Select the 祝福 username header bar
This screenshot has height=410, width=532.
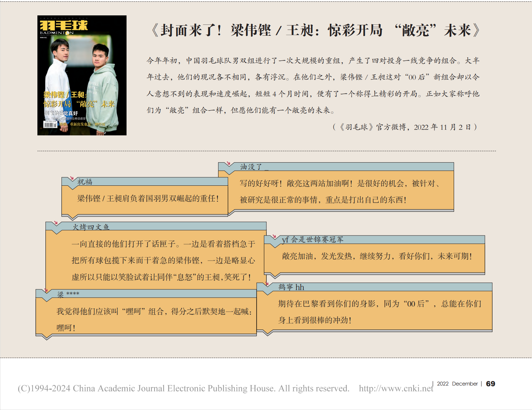click(x=150, y=182)
